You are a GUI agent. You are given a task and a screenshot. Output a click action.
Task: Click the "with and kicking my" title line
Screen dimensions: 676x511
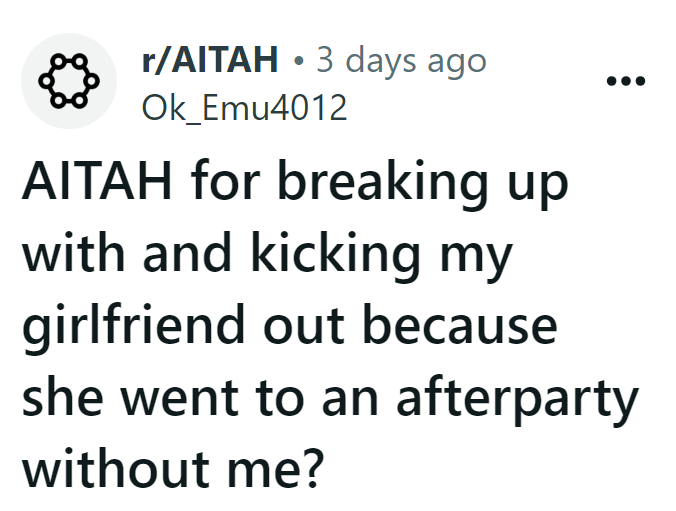(x=268, y=258)
